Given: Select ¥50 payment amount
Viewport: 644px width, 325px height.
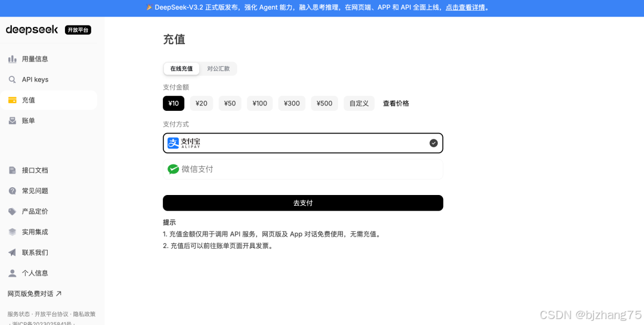Looking at the screenshot, I should click(230, 103).
